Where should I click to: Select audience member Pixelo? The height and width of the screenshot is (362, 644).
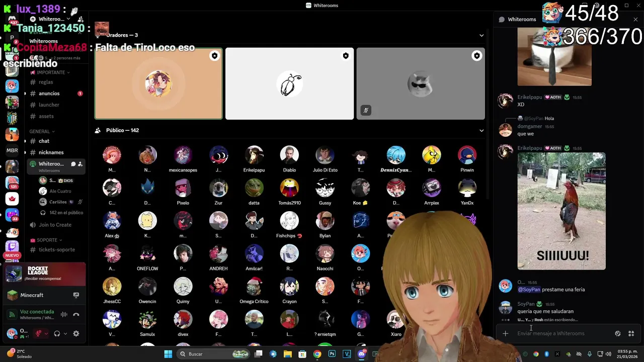[183, 192]
